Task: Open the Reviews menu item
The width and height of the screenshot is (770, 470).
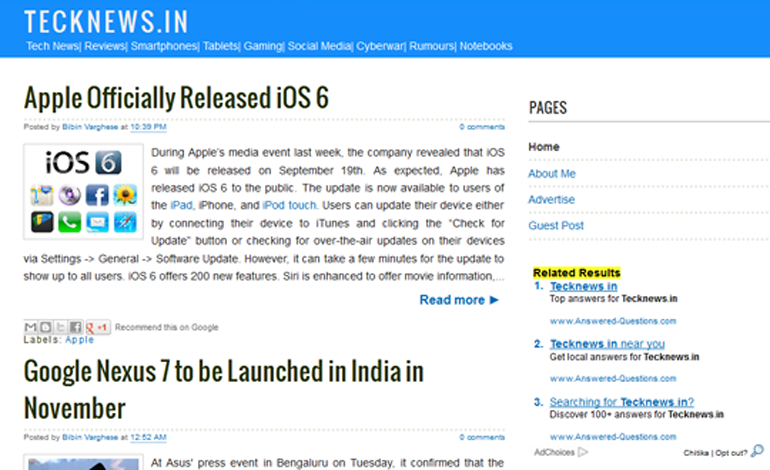Action: 105,46
